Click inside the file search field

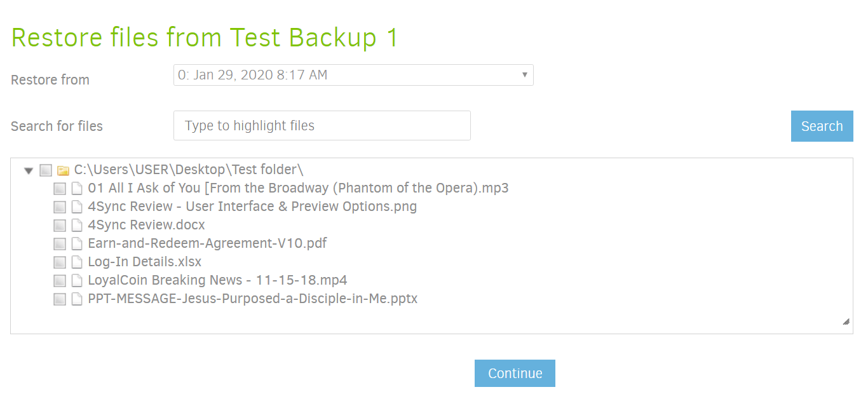coord(322,125)
